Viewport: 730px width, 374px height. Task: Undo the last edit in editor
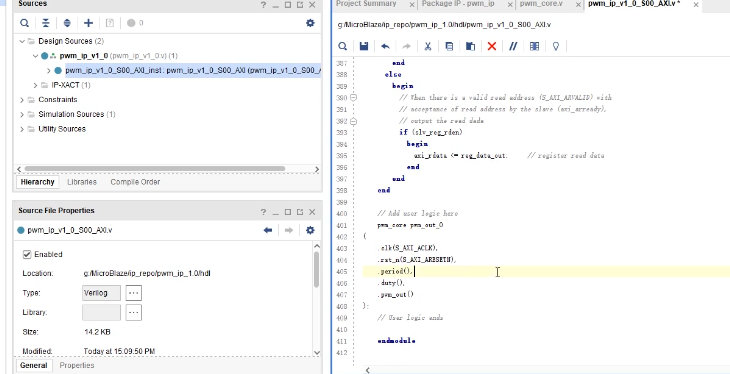click(x=385, y=46)
